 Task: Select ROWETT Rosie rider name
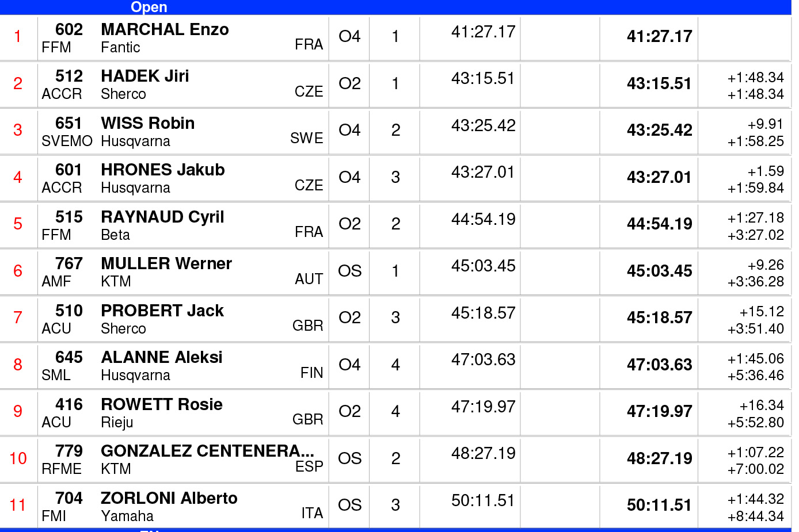pyautogui.click(x=162, y=404)
